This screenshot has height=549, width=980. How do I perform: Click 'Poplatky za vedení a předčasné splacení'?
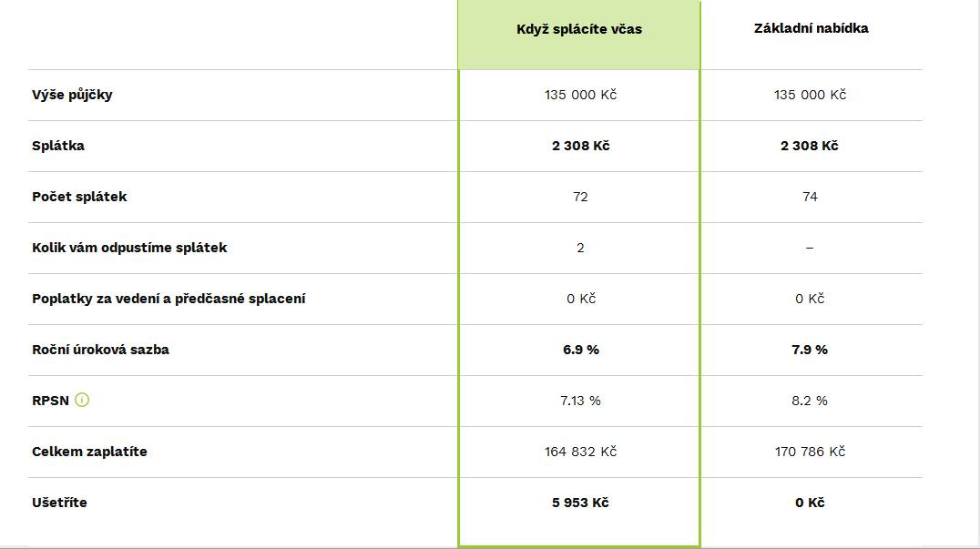click(x=168, y=299)
